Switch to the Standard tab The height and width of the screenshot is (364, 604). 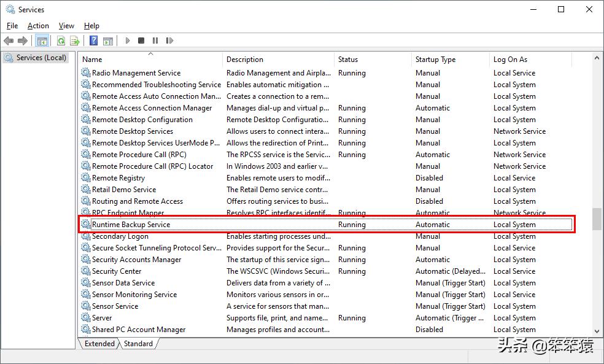click(x=138, y=344)
